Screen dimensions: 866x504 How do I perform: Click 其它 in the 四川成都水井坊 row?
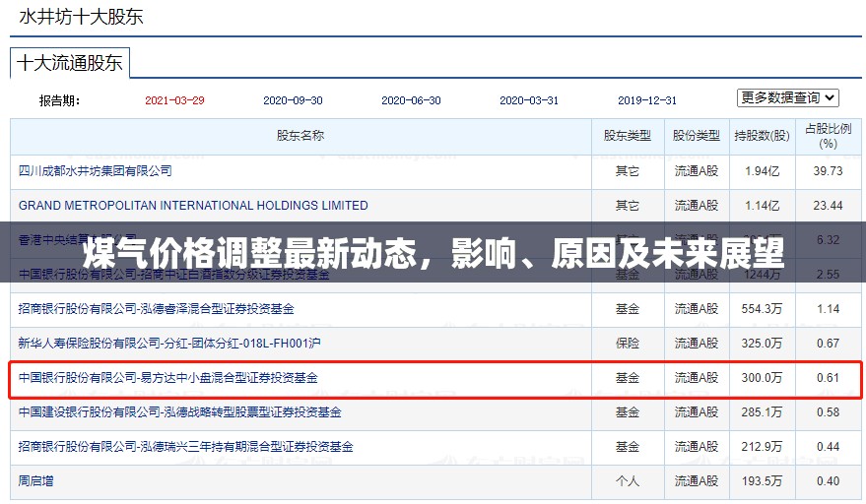coord(628,171)
